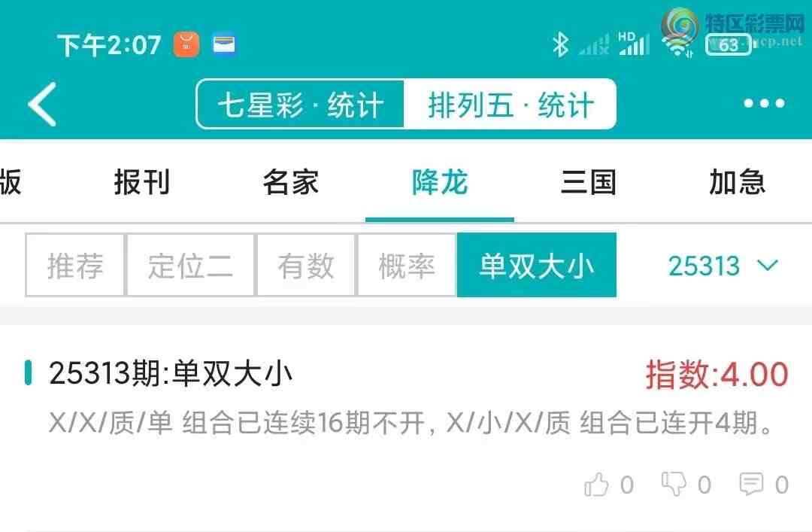Open the 三国 tab
This screenshot has height=532, width=812.
click(x=589, y=182)
